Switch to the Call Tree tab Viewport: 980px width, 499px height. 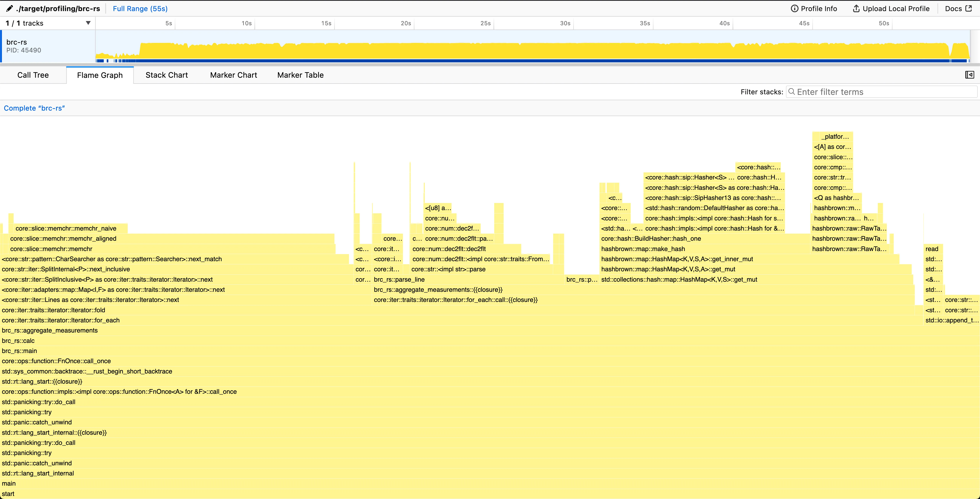click(x=33, y=75)
